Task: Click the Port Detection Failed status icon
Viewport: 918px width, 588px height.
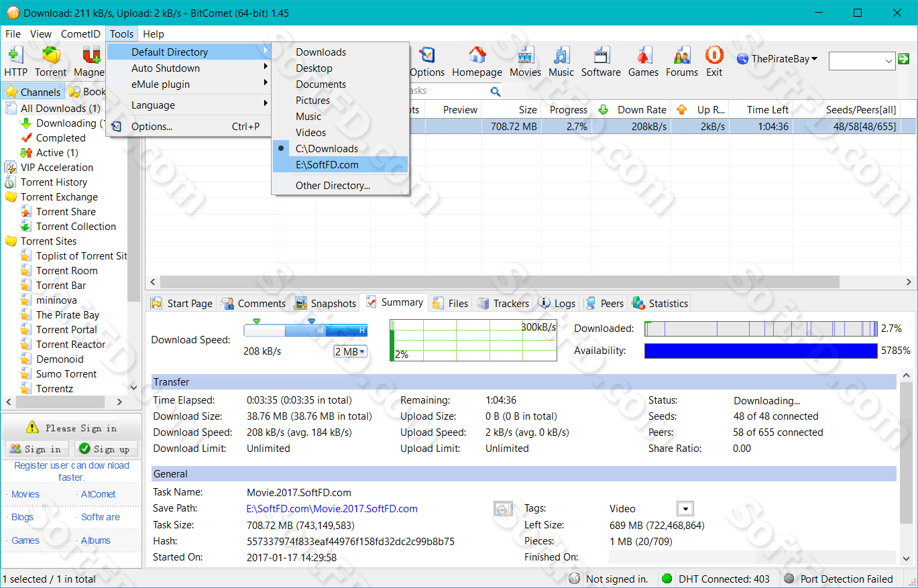Action: point(789,579)
